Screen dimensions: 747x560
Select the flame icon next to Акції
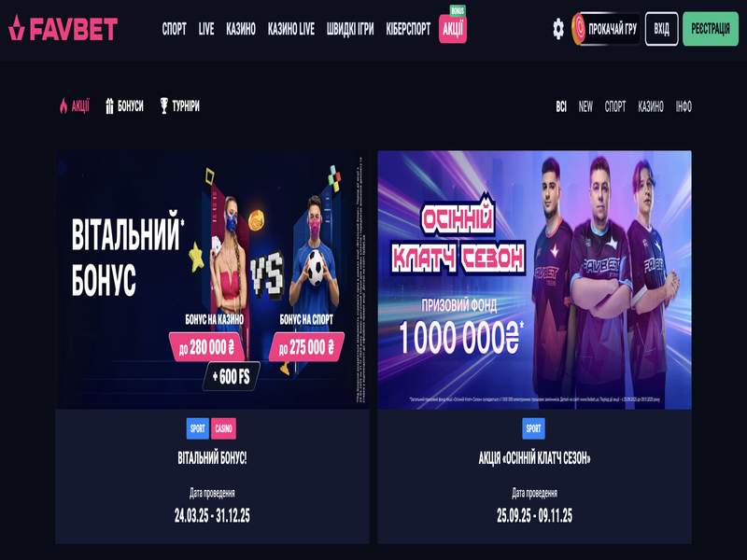click(63, 105)
